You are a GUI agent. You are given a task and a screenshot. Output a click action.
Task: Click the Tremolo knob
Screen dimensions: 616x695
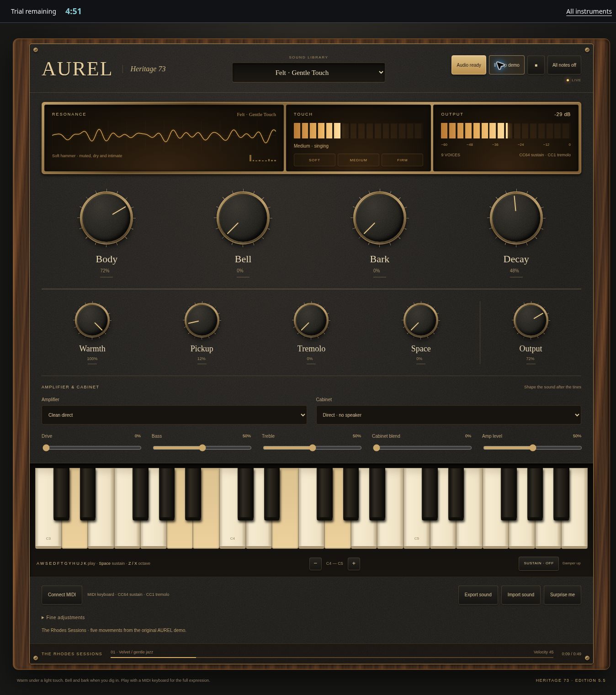[x=311, y=320]
